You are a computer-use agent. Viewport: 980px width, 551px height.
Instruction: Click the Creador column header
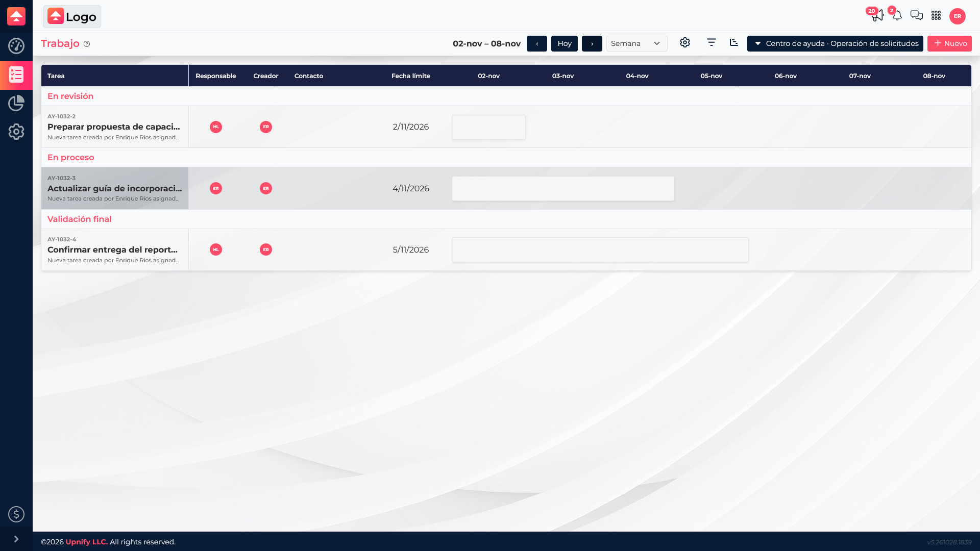[x=266, y=76]
